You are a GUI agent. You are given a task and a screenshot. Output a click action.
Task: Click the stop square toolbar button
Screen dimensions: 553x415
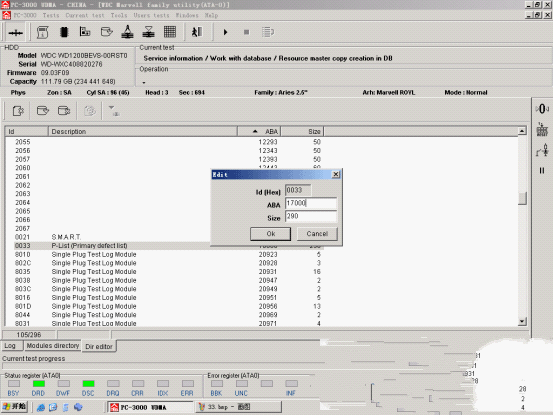click(x=246, y=32)
